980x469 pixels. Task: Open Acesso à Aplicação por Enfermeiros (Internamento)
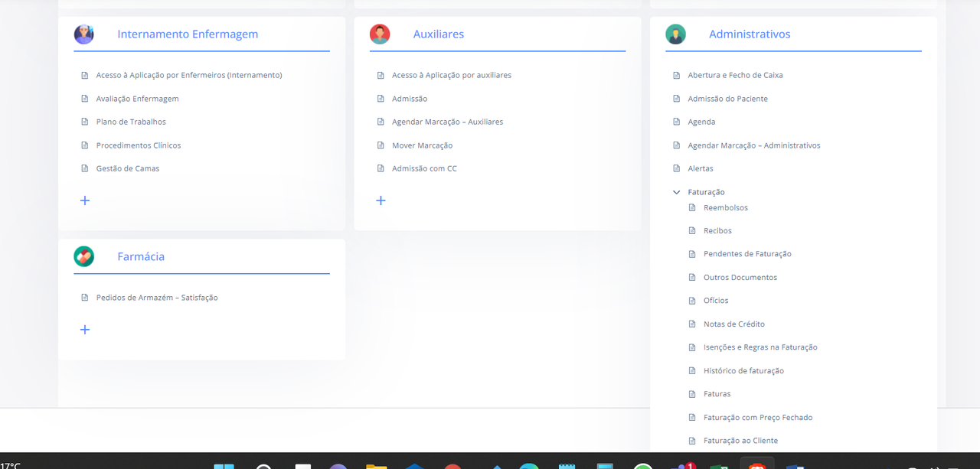[189, 75]
